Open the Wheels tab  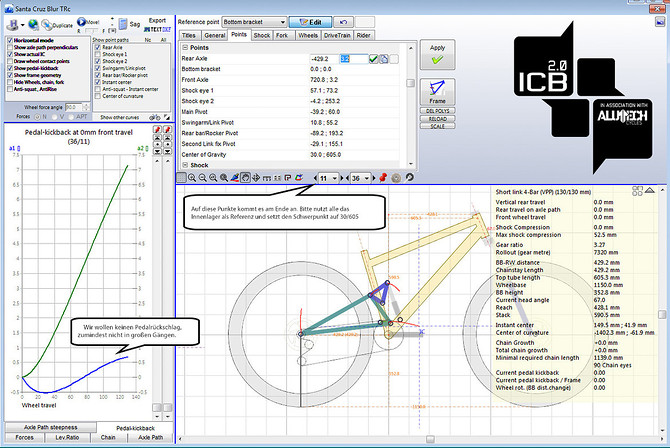(x=308, y=35)
